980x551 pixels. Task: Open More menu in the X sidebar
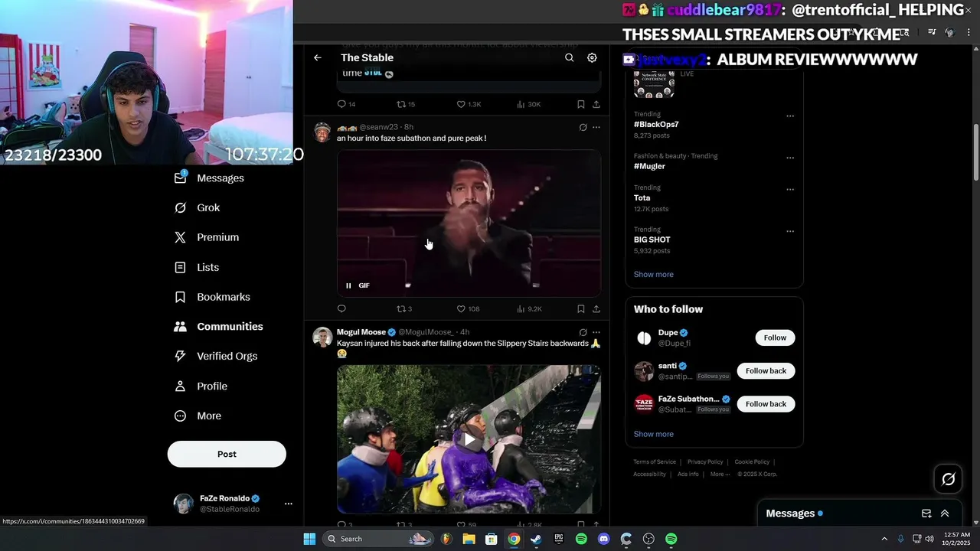pos(198,416)
